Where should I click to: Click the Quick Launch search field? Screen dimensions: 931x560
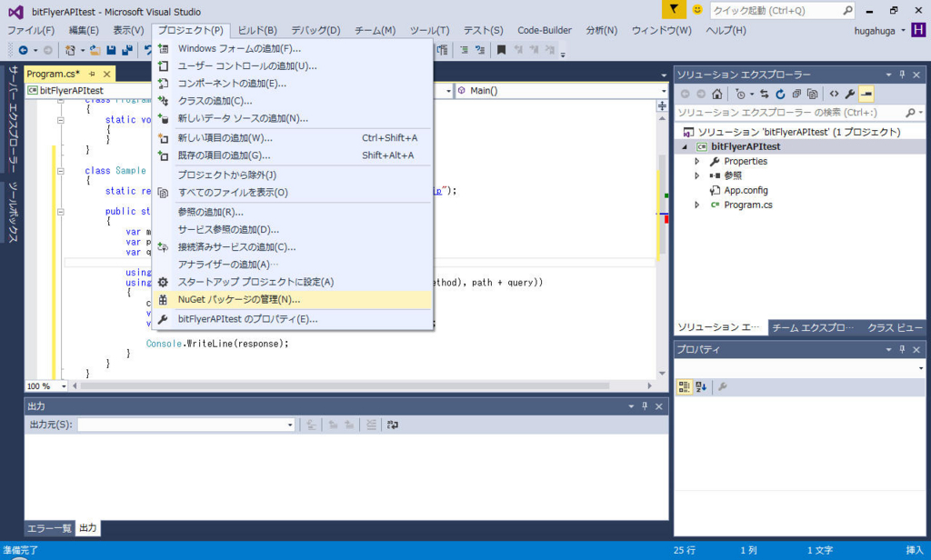[x=776, y=10]
